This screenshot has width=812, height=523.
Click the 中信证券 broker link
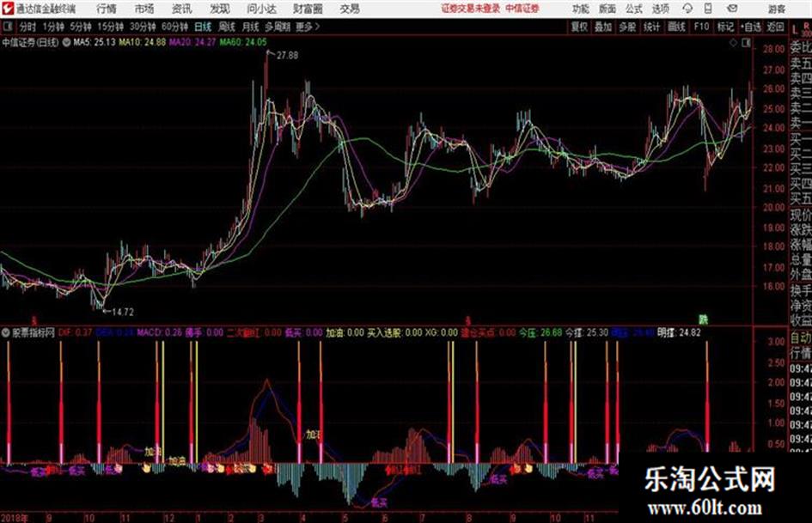pos(522,9)
